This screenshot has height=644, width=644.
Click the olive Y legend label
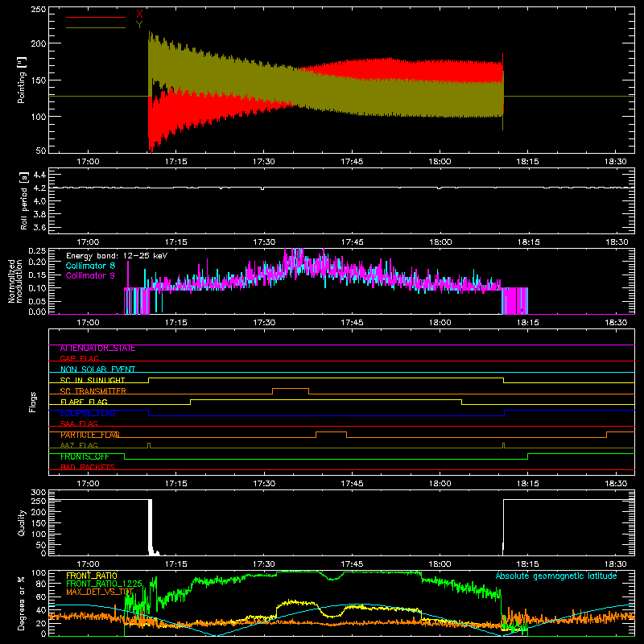(139, 25)
